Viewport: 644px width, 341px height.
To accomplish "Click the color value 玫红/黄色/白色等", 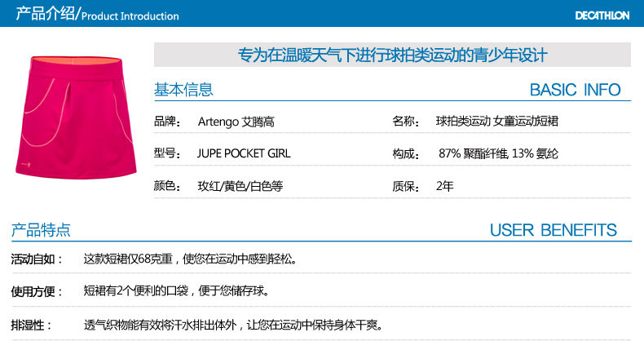I will click(240, 186).
